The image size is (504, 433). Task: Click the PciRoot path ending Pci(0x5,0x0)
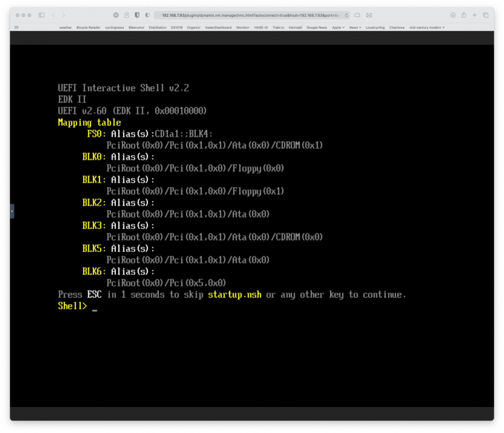point(166,283)
